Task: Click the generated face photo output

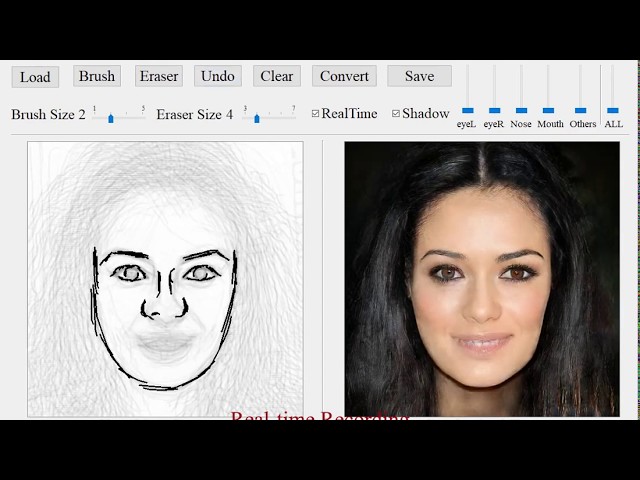Action: click(x=482, y=279)
